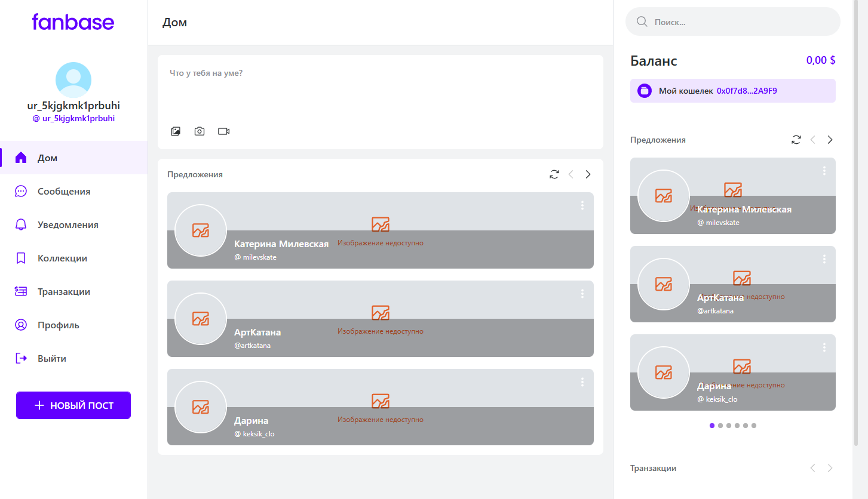Go to next suggestions in right sidebar
The width and height of the screenshot is (868, 499).
tap(830, 140)
